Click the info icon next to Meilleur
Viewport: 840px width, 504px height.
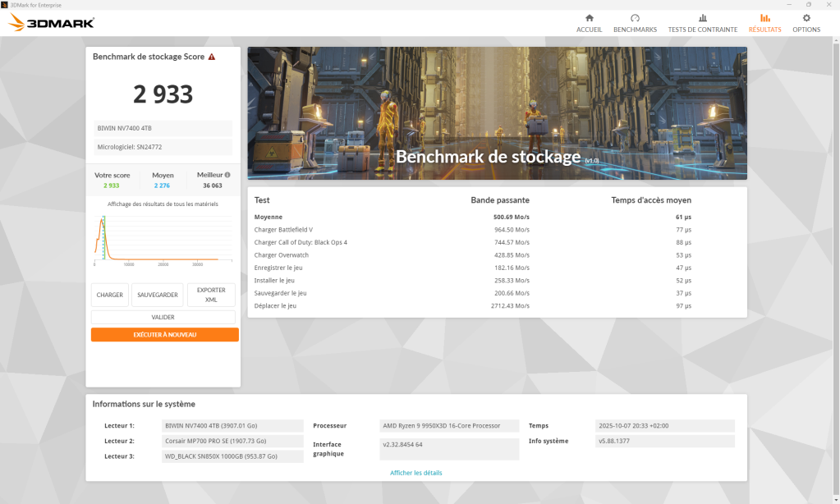[227, 175]
